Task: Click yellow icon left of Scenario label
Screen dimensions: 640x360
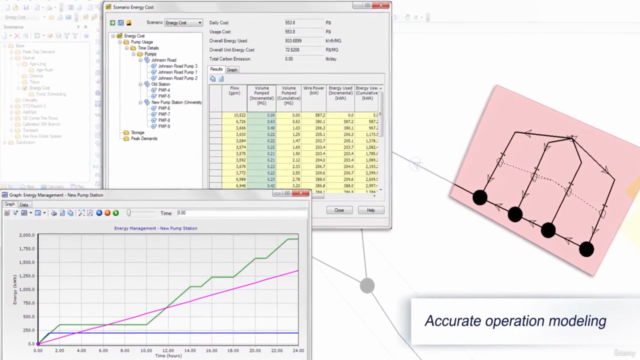Action: tap(129, 23)
